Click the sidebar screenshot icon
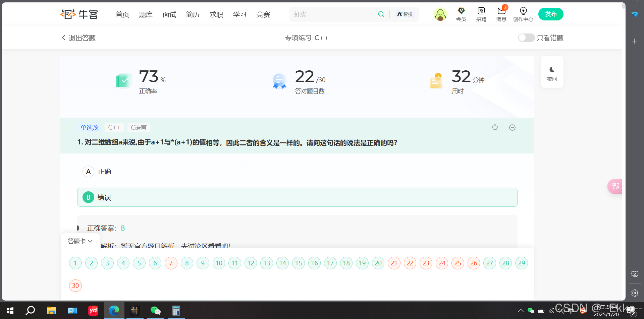 (x=635, y=274)
